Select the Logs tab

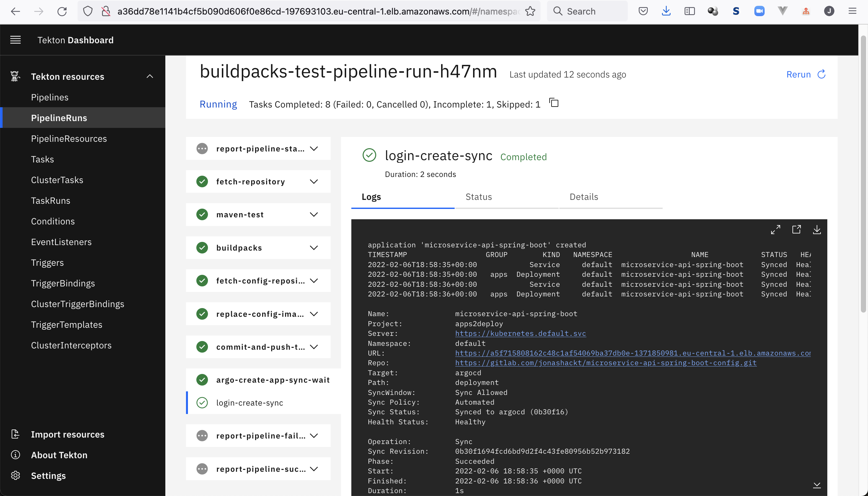click(x=371, y=197)
